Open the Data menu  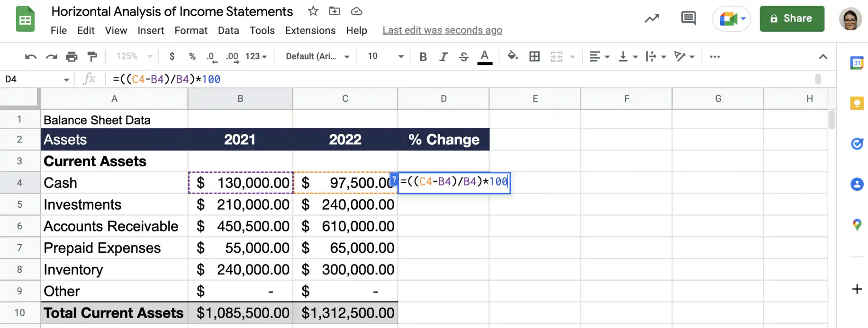pos(228,30)
